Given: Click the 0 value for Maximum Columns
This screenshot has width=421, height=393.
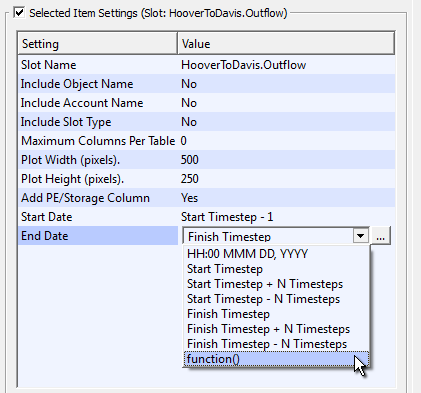Looking at the screenshot, I should 287,141.
